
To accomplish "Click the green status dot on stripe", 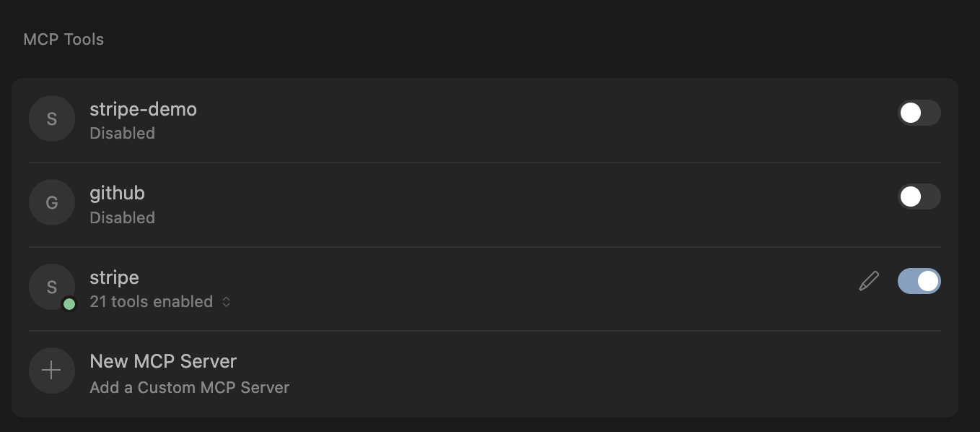I will coord(69,304).
